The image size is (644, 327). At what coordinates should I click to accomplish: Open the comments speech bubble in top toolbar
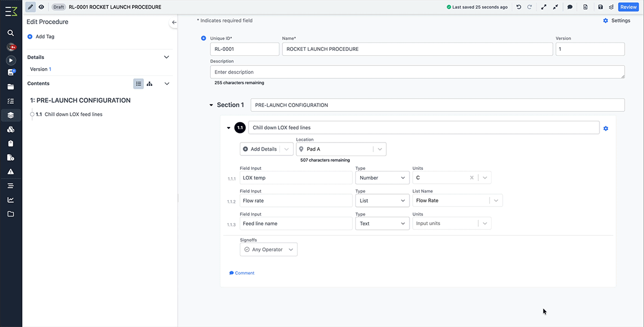coord(570,7)
